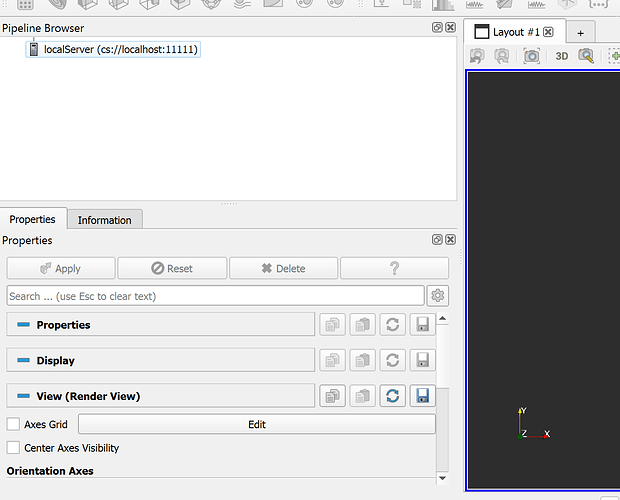Save defaults in the Properties section row
The height and width of the screenshot is (500, 620).
[422, 325]
